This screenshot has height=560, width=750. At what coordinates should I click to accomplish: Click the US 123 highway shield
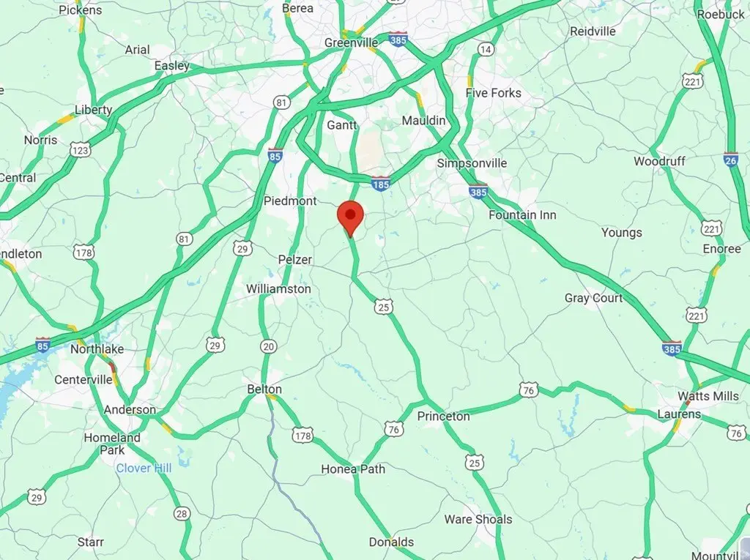pos(80,150)
